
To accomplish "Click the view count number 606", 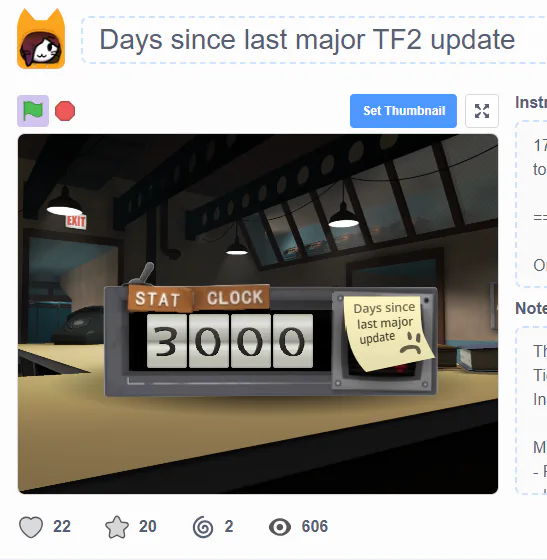I will (x=315, y=526).
